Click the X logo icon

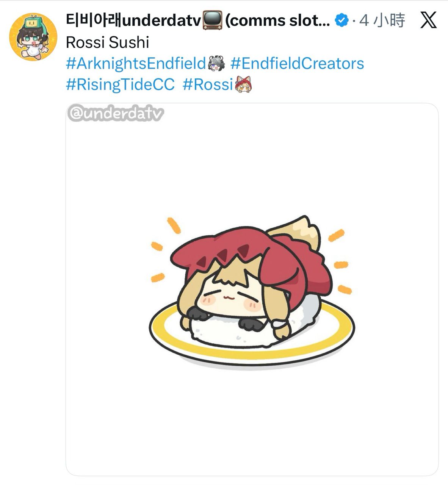click(x=429, y=20)
